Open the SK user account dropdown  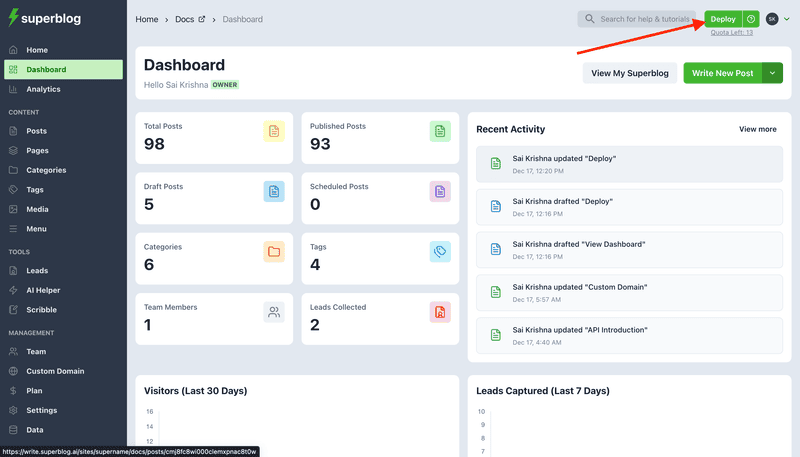pos(778,19)
